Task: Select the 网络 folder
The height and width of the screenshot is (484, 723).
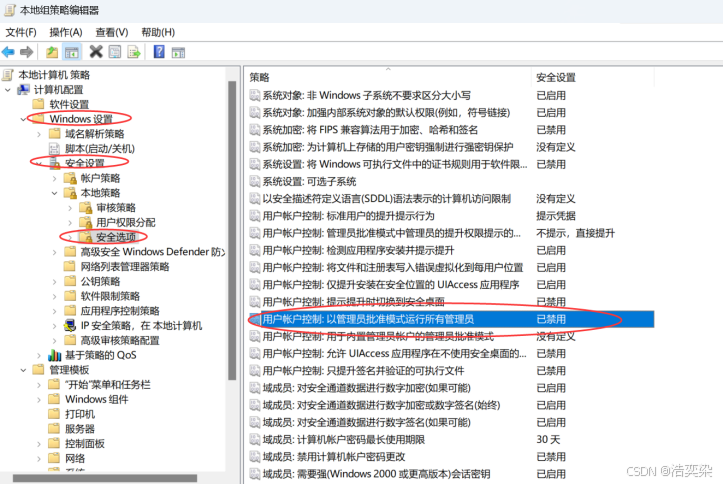Action: (75, 458)
